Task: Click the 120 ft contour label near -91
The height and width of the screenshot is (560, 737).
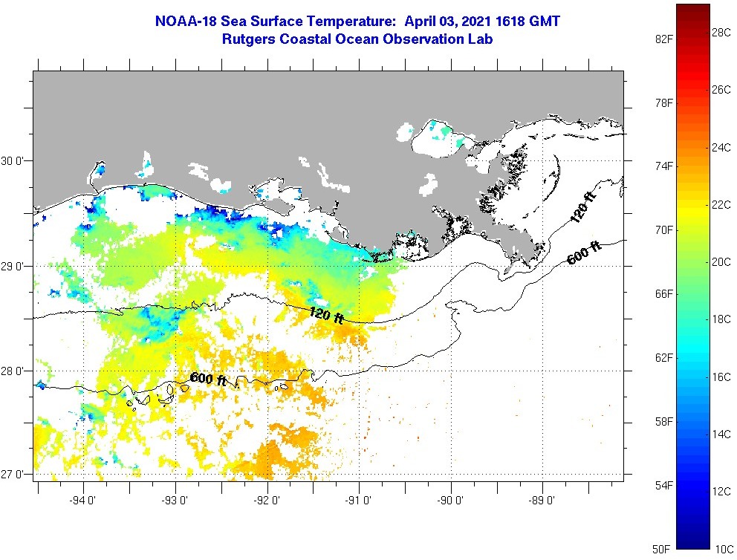Action: click(327, 315)
